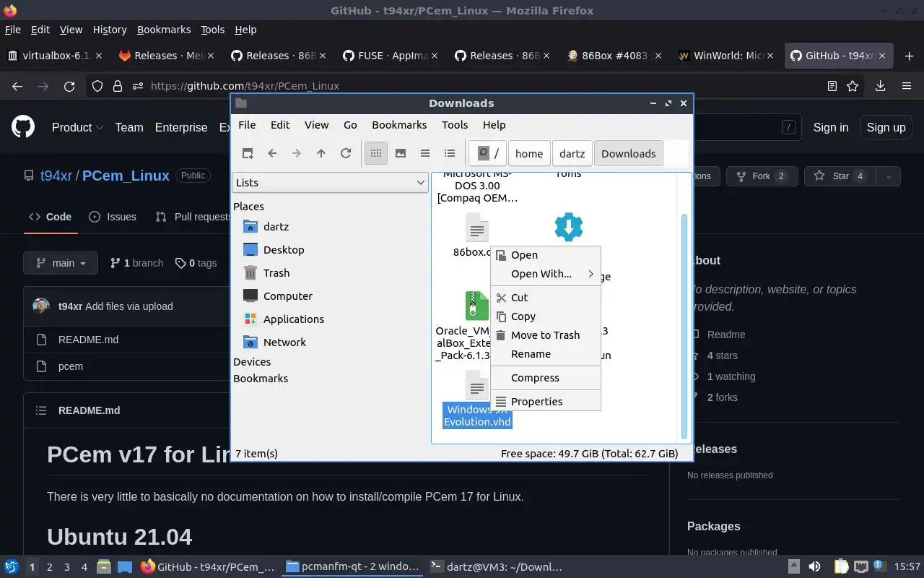Expand GitHub 'Product' navigation dropdown
Viewport: 924px width, 578px height.
point(78,127)
